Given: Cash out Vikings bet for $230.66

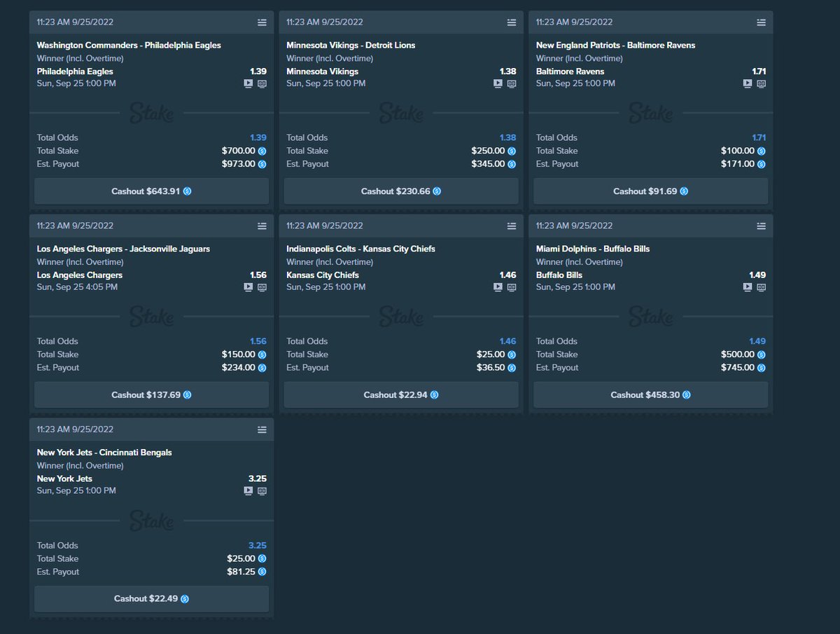Looking at the screenshot, I should [x=401, y=191].
